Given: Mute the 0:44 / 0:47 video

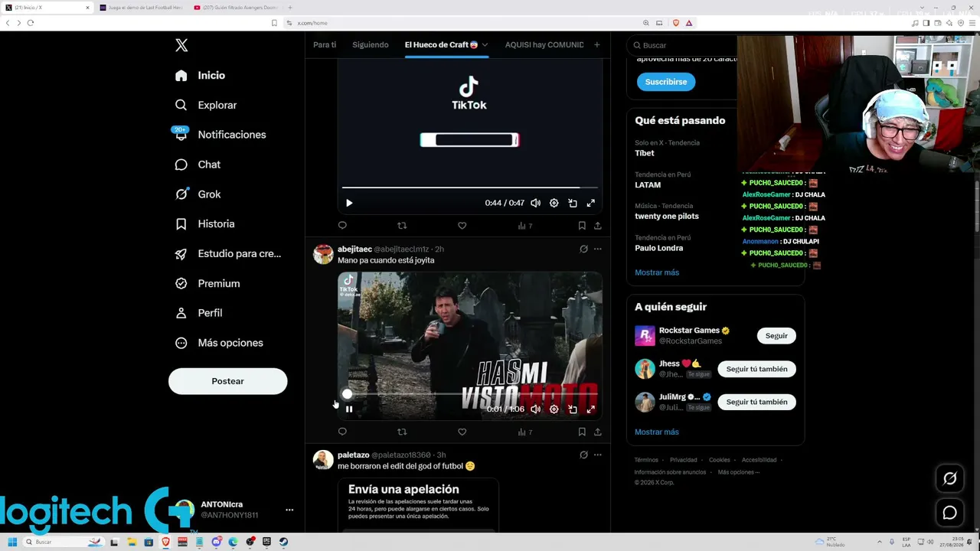Looking at the screenshot, I should pyautogui.click(x=535, y=203).
